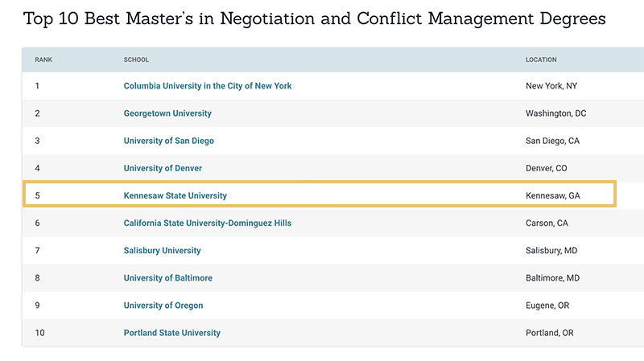Select the Kennesaw, GA location cell
The image size is (644, 361).
pos(551,195)
